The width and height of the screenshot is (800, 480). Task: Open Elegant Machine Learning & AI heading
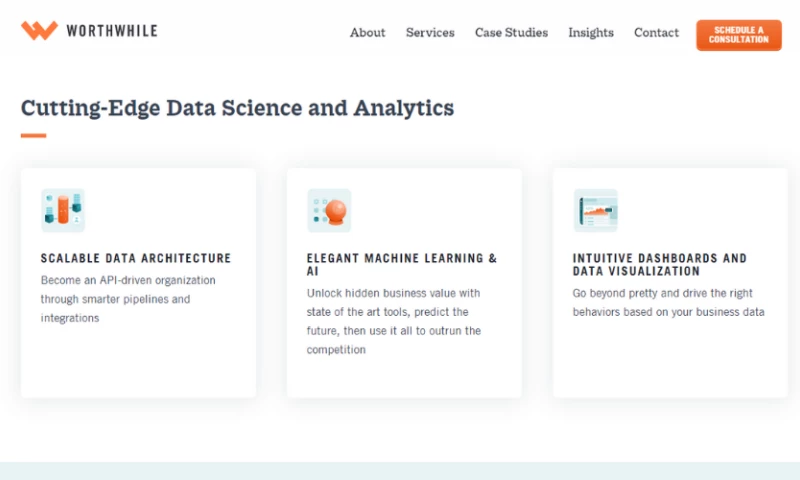click(402, 264)
